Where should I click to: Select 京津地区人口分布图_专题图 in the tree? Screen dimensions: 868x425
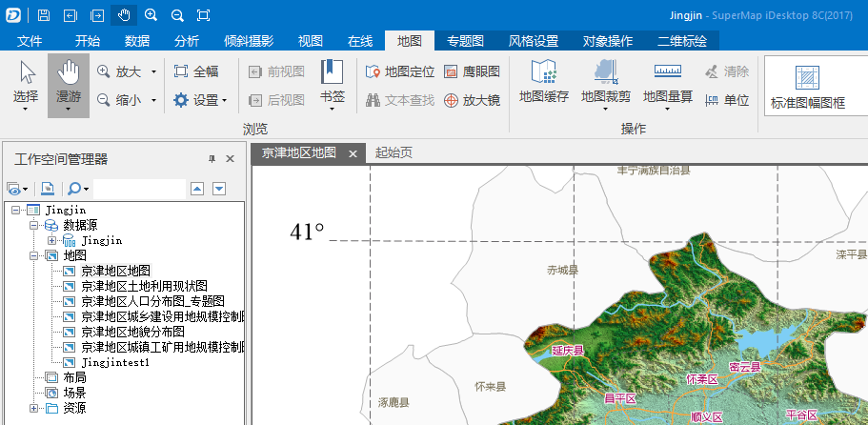(x=152, y=301)
